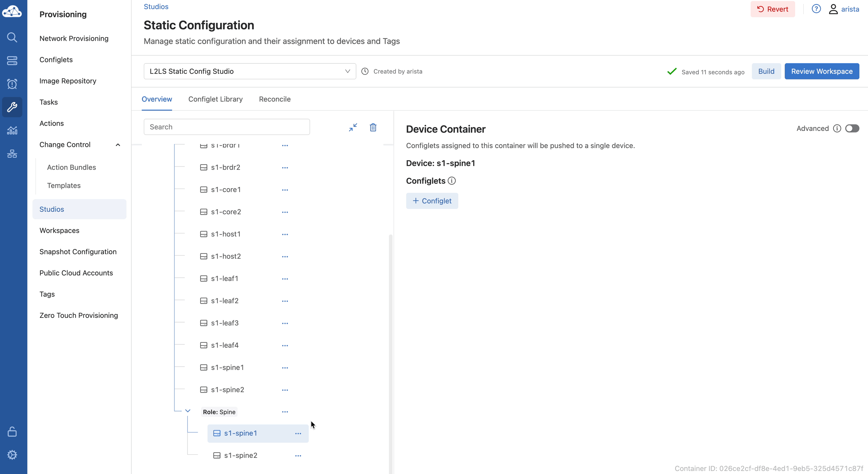Open the Topology sidebar icon
The height and width of the screenshot is (474, 868).
12,154
